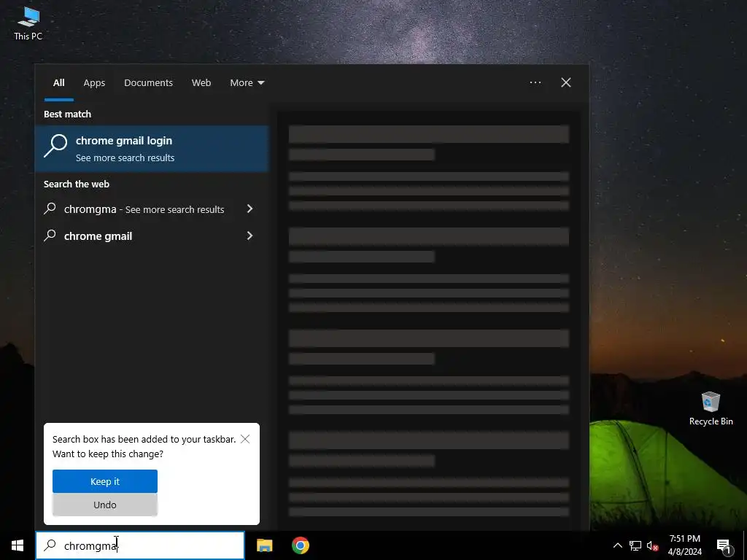Open File Explorer from the taskbar
The image size is (747, 560).
[x=264, y=545]
